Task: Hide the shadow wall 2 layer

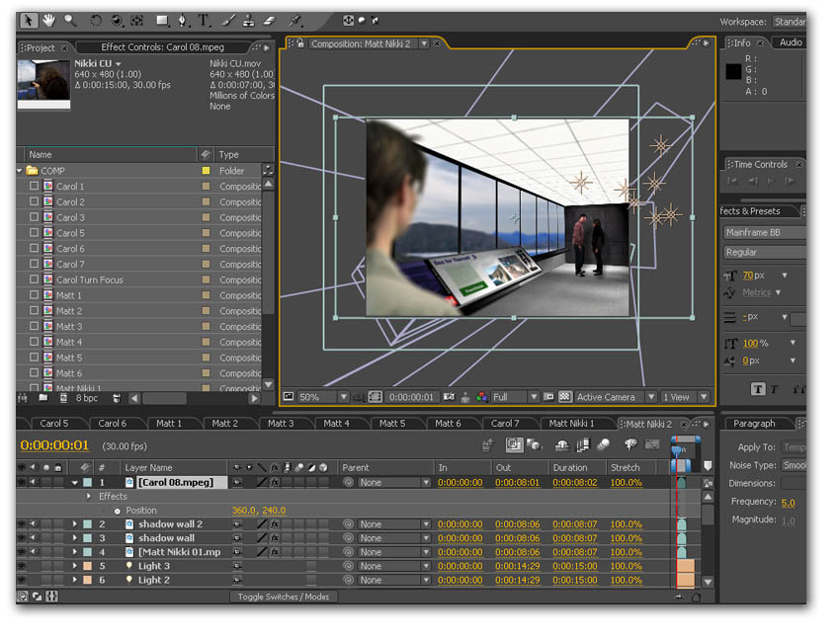Action: pos(23,524)
